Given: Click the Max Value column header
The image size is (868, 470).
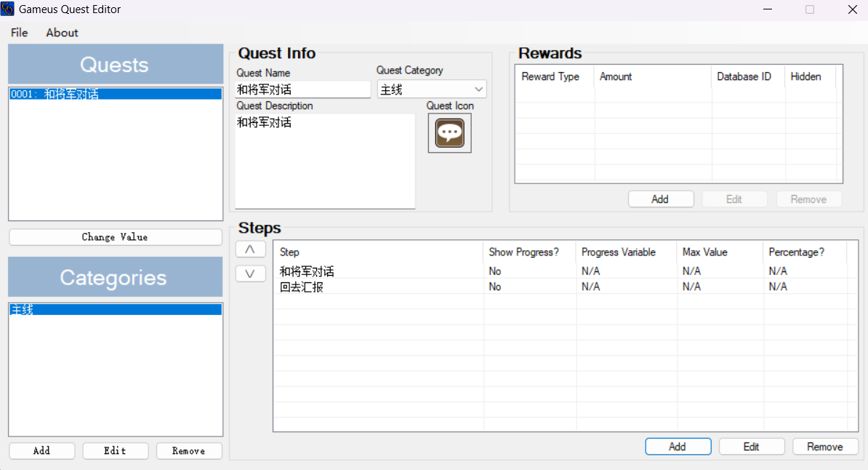Looking at the screenshot, I should [720, 252].
